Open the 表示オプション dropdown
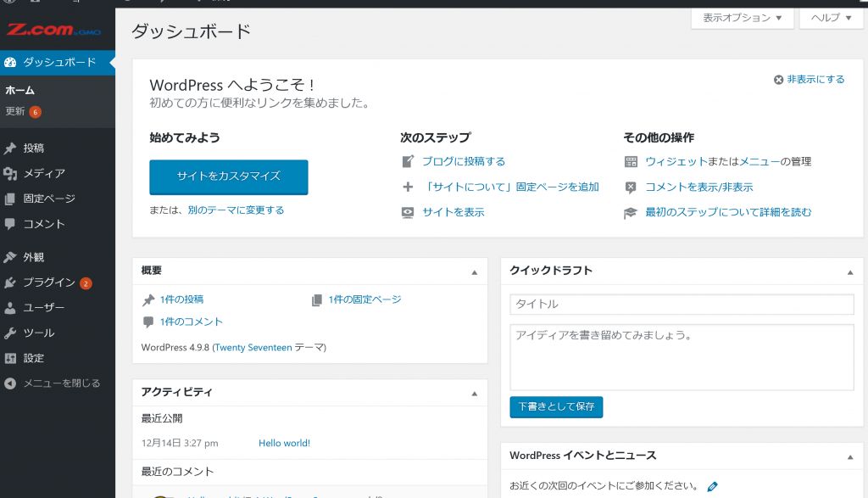 743,18
